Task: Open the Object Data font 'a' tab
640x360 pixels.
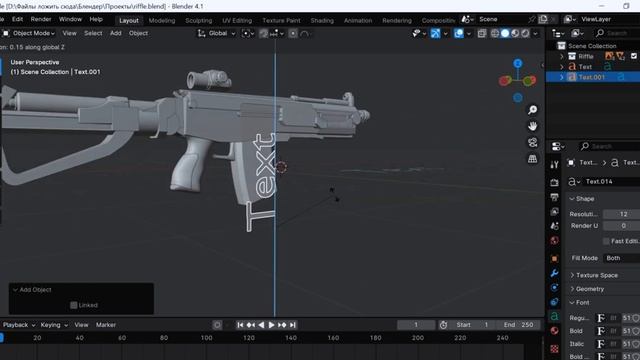Action: click(x=554, y=316)
